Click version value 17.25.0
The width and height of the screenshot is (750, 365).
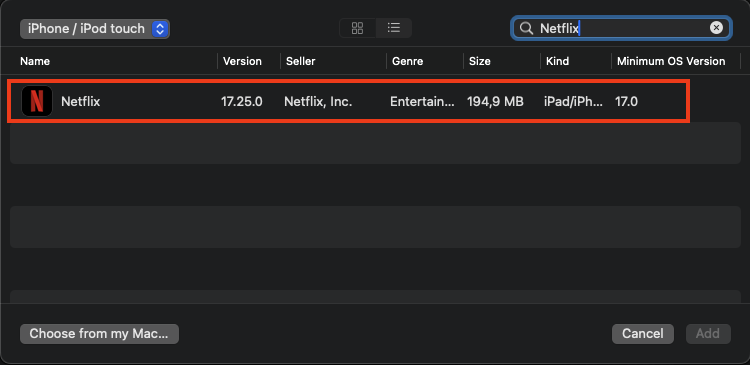pos(242,101)
